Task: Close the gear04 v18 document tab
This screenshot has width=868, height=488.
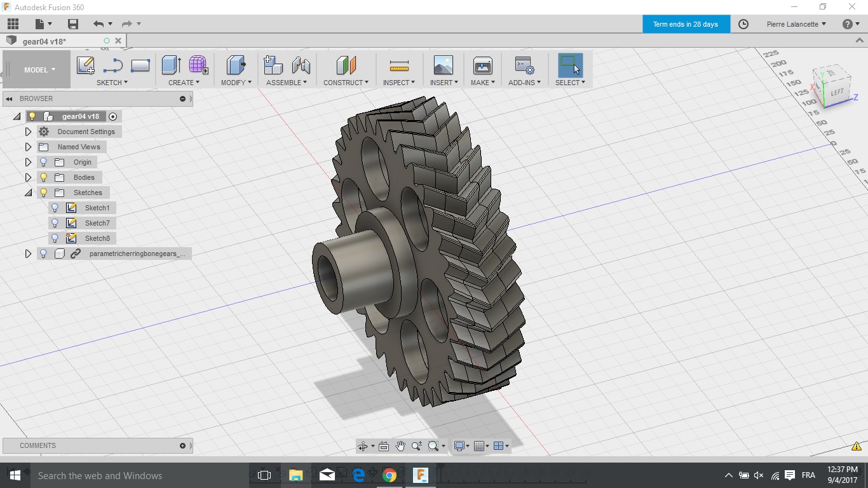Action: tap(118, 41)
